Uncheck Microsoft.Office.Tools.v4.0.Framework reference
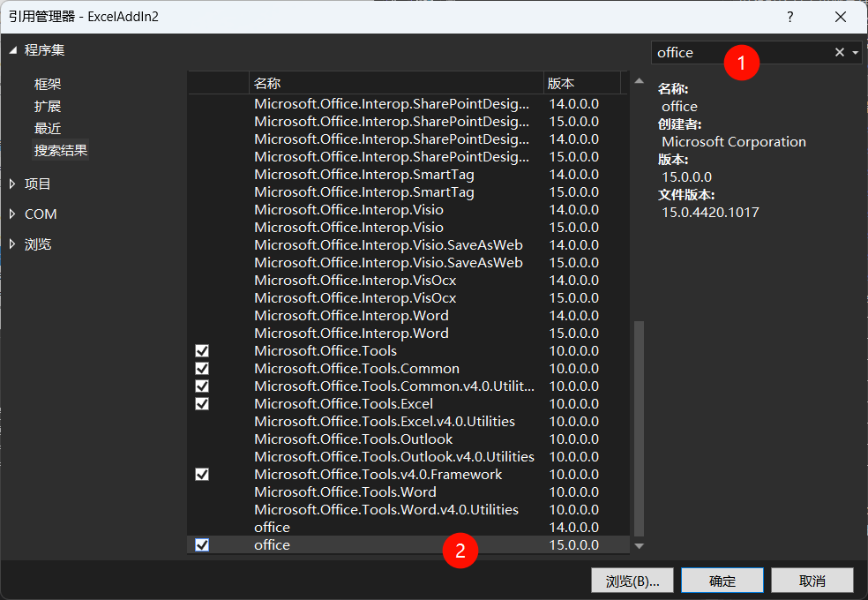This screenshot has height=600, width=868. 202,475
